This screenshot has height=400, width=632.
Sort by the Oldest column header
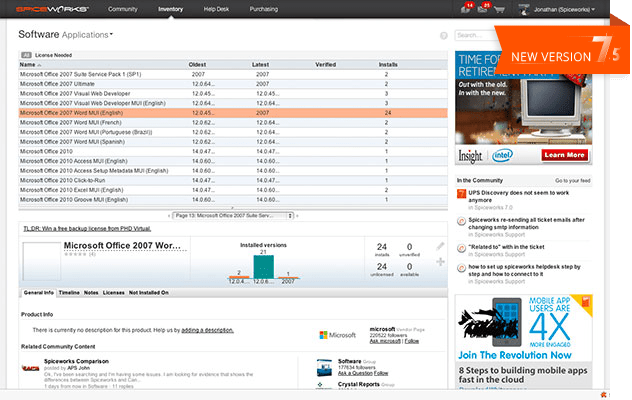point(197,65)
